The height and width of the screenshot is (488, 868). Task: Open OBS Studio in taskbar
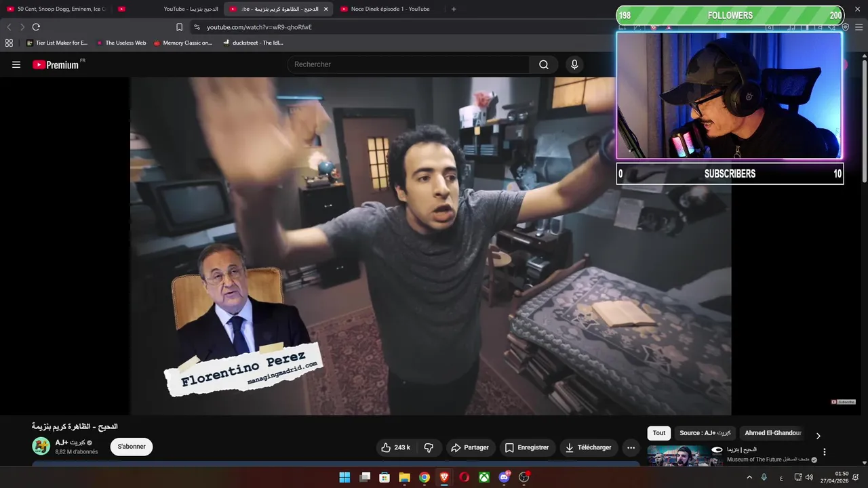coord(524,477)
